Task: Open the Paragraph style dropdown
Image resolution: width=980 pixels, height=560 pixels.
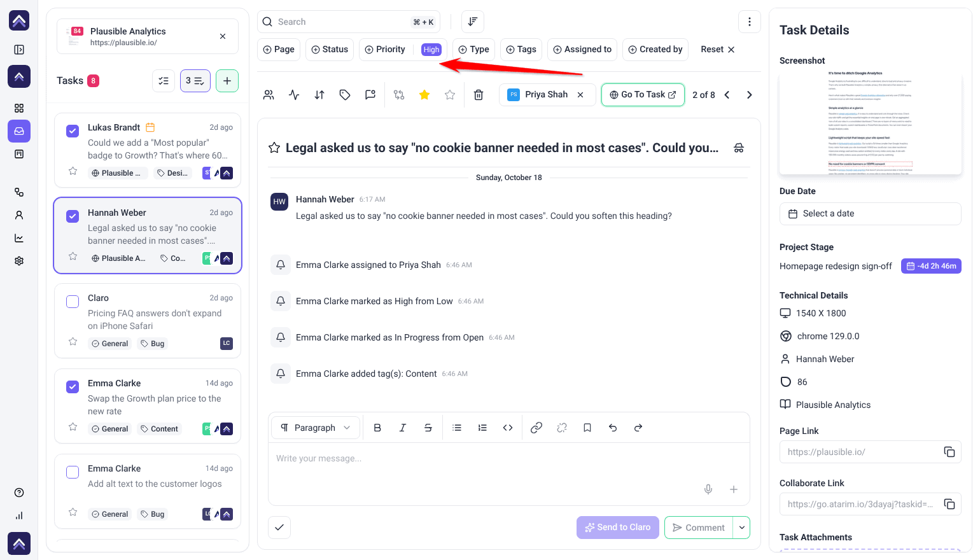Action: coord(316,428)
